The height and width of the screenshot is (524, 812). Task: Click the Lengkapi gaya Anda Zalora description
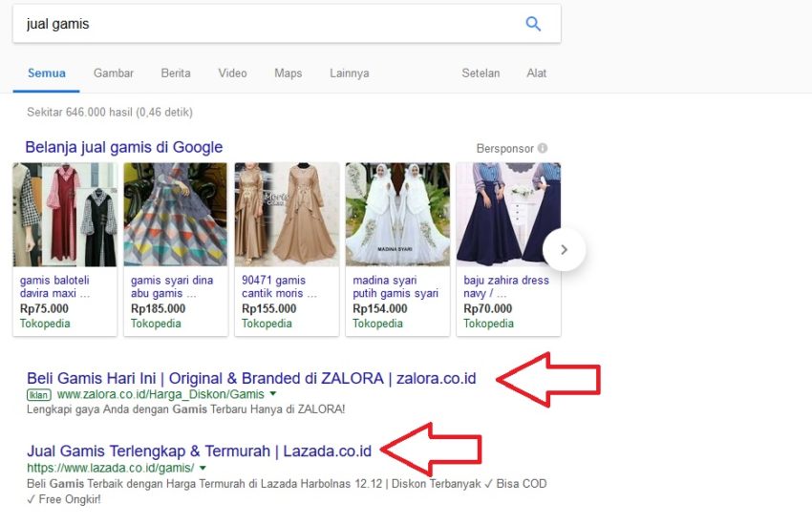(x=186, y=409)
